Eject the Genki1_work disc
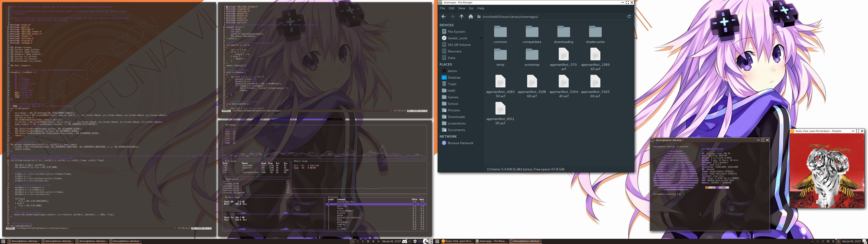868x244 pixels. (x=481, y=38)
